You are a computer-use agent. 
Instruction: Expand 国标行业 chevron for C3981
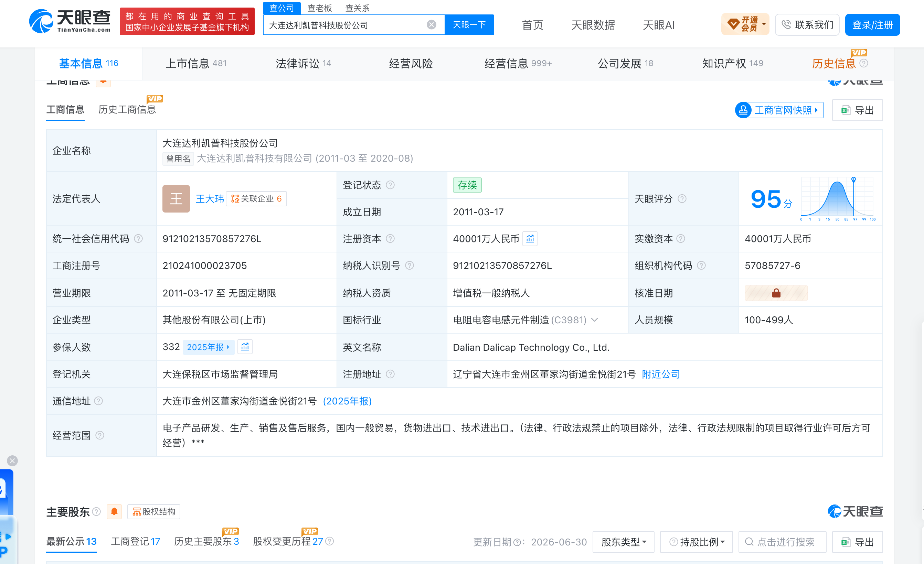(x=594, y=320)
